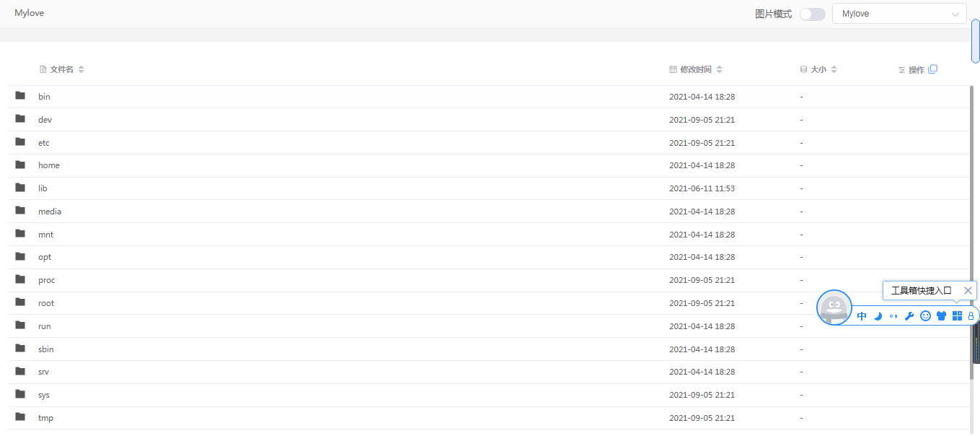This screenshot has height=436, width=980.
Task: Open the dev folder name
Action: [45, 119]
